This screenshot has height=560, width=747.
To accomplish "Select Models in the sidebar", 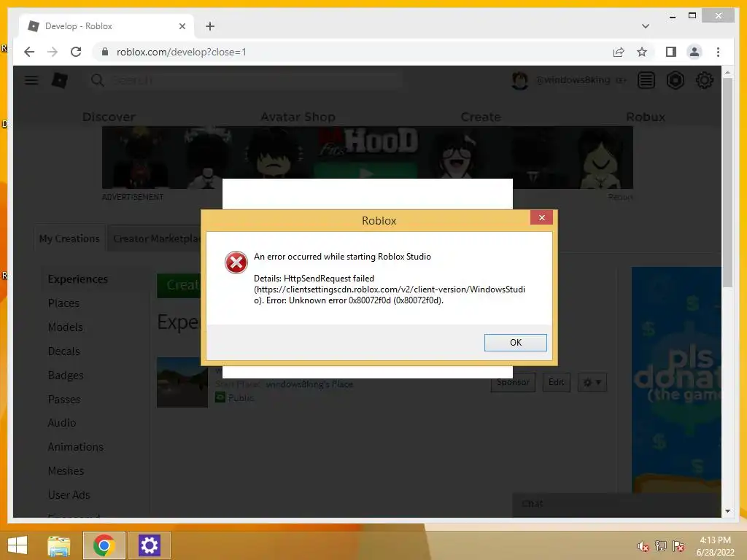I will click(65, 327).
